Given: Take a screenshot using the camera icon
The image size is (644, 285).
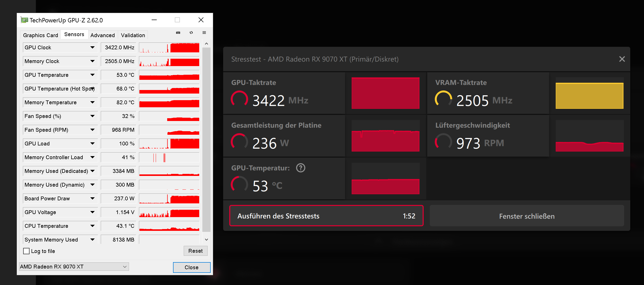Looking at the screenshot, I should (178, 33).
